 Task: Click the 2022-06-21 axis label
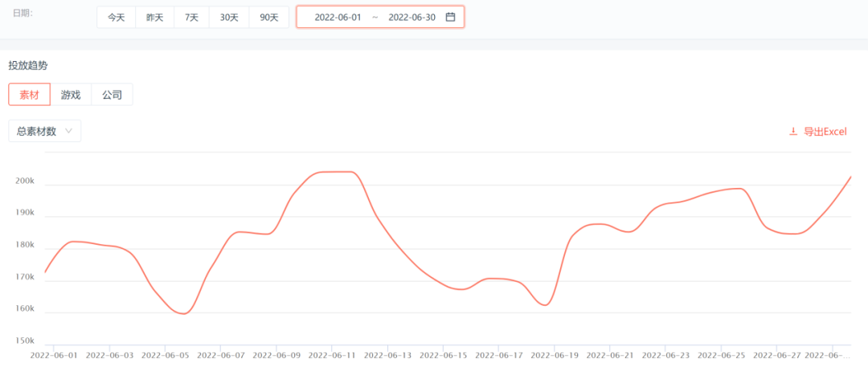tap(609, 355)
